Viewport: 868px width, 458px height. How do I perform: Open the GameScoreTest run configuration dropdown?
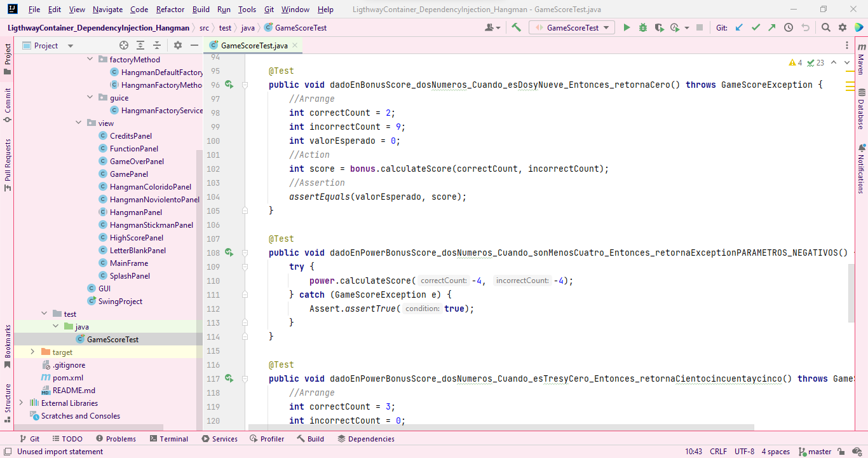(571, 27)
